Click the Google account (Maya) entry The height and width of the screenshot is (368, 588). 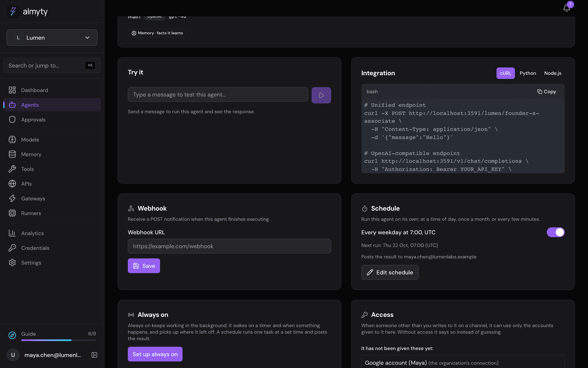click(x=463, y=363)
